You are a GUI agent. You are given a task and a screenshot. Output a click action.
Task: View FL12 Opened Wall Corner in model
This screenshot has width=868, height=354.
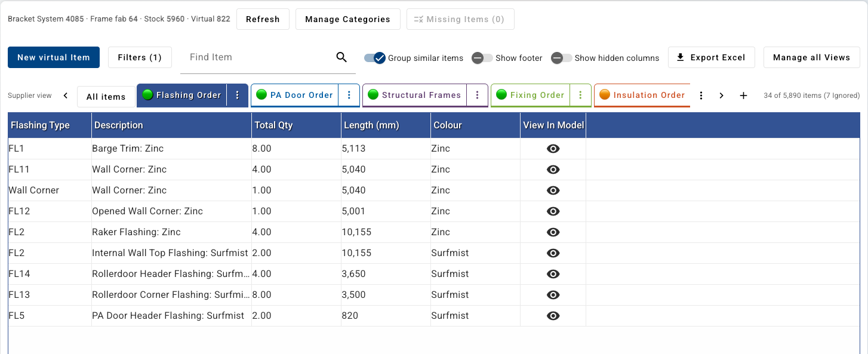[553, 211]
